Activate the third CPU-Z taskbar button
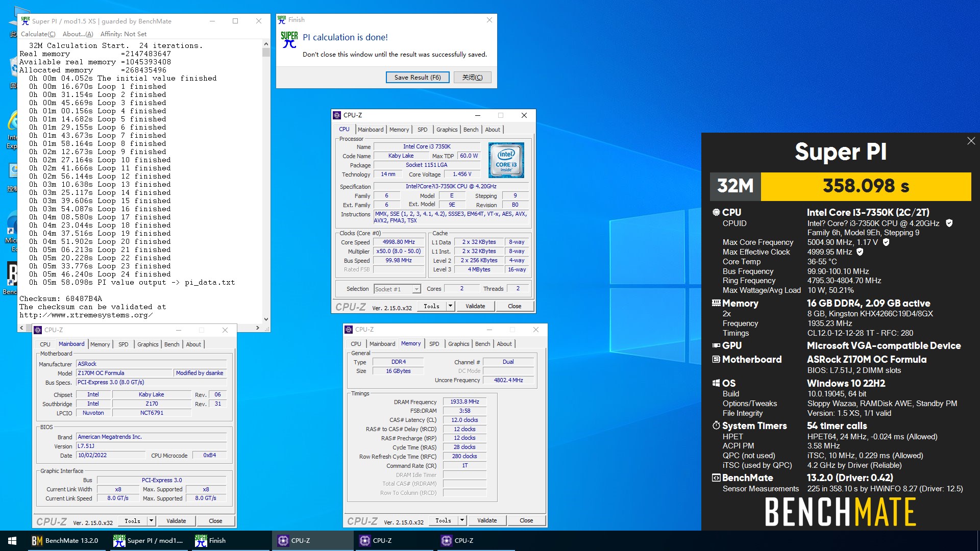Viewport: 980px width, 551px height. click(x=476, y=541)
